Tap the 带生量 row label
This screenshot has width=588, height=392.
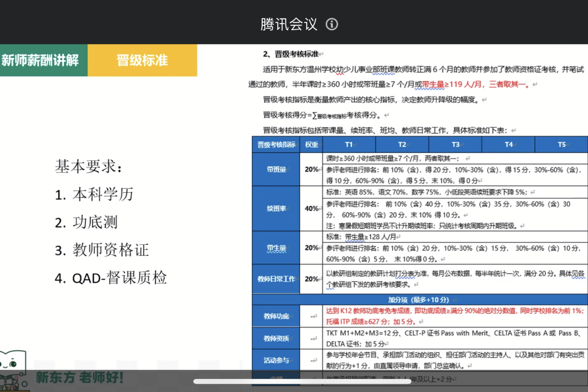276,248
